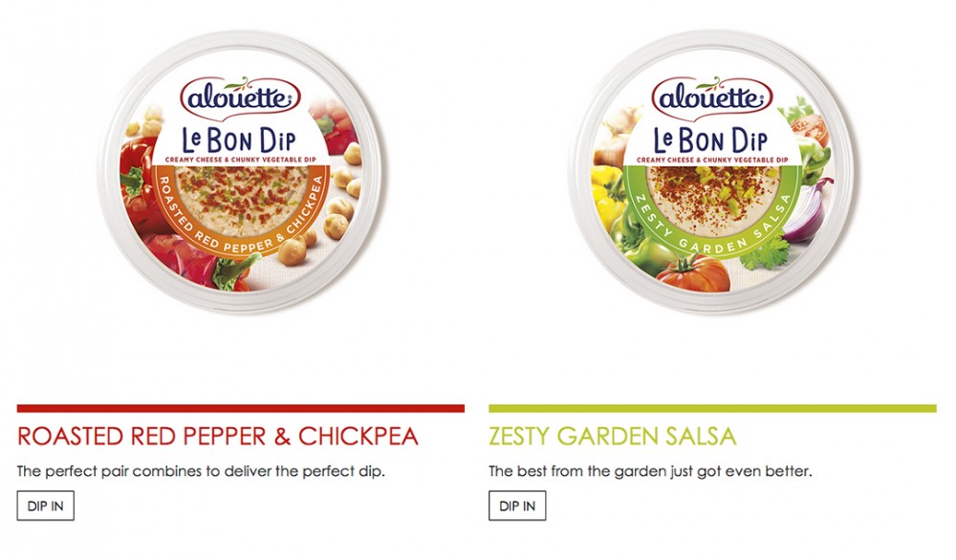Select the alouette logo on the salsa dip lid
The width and height of the screenshot is (956, 560).
pos(712,97)
